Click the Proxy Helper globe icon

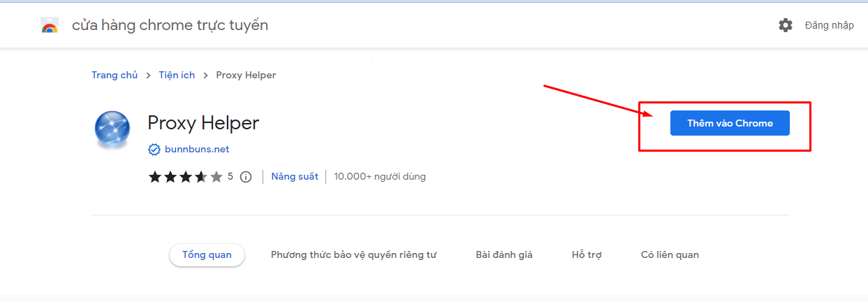tap(112, 130)
